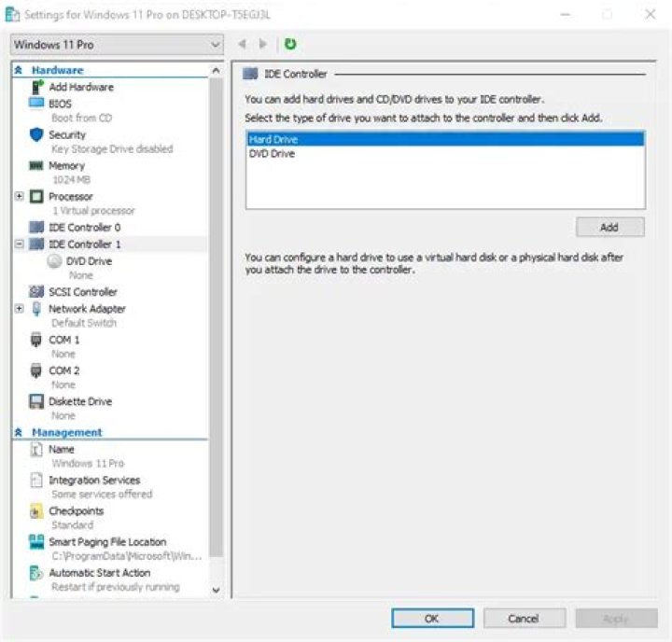The width and height of the screenshot is (672, 642).
Task: Select Hard Drive in the drive type list
Action: 446,139
